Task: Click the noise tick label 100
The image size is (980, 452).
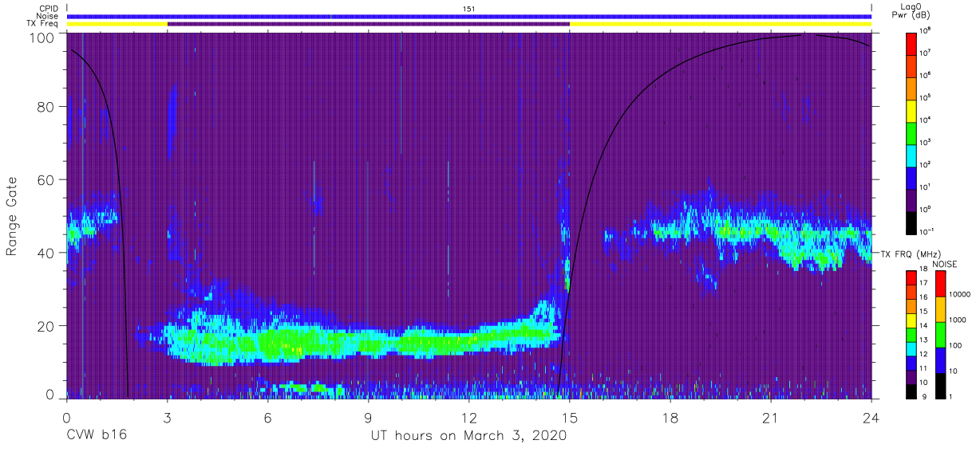Action: click(x=955, y=345)
